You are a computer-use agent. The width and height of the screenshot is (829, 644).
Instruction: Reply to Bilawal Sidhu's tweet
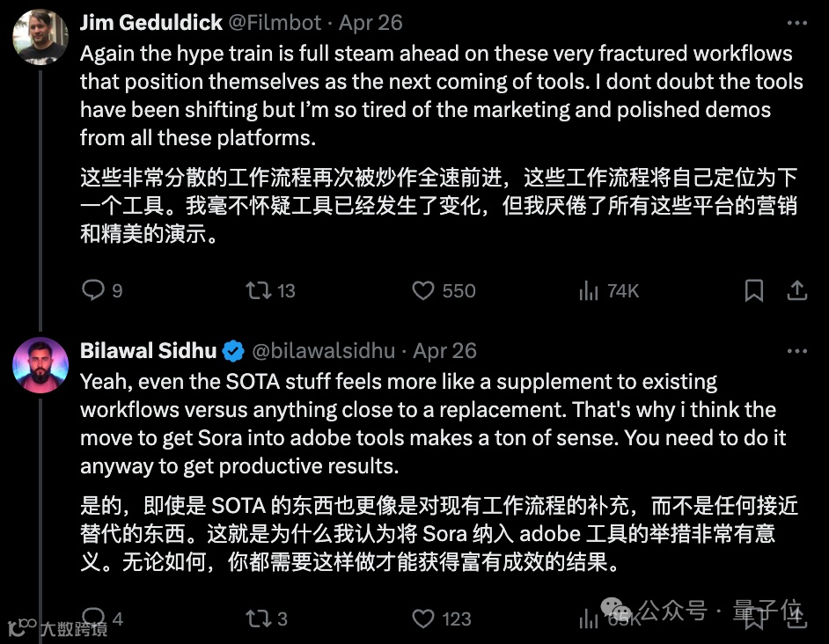point(93,618)
